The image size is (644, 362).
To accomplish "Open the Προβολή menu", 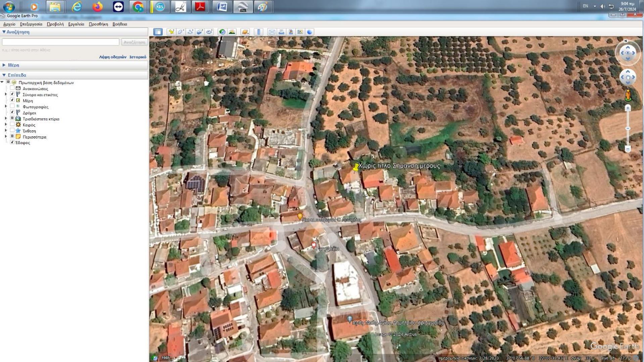I will (55, 24).
